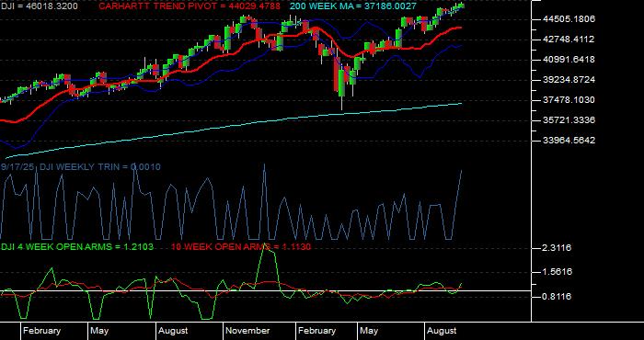Click the November time axis label

pyautogui.click(x=248, y=331)
